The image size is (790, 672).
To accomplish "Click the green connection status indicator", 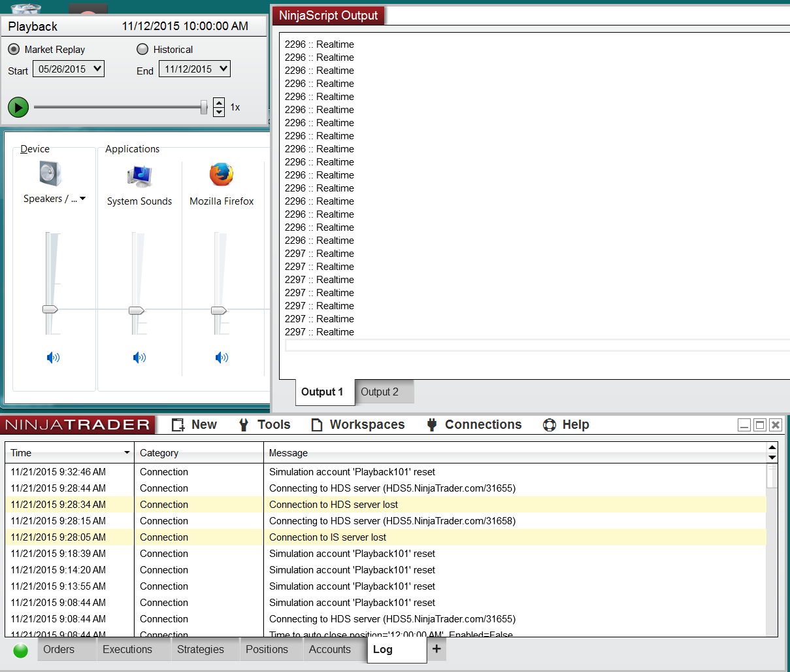I will pos(21,650).
